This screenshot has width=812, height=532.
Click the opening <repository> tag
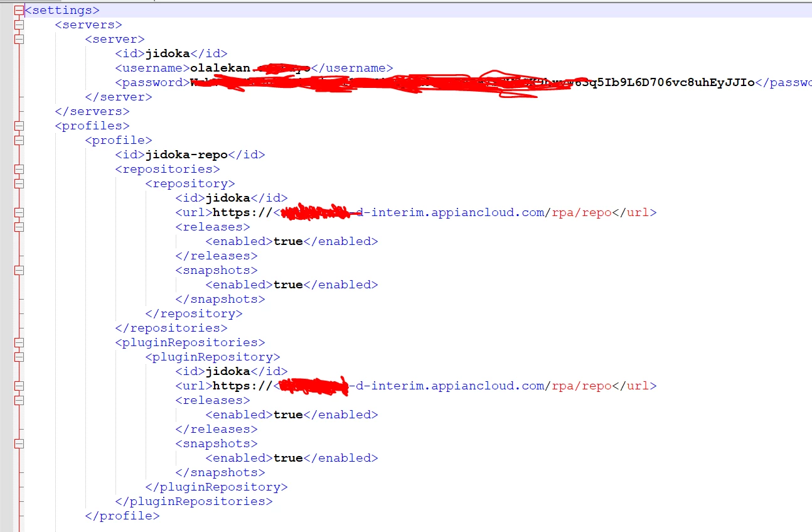[190, 183]
